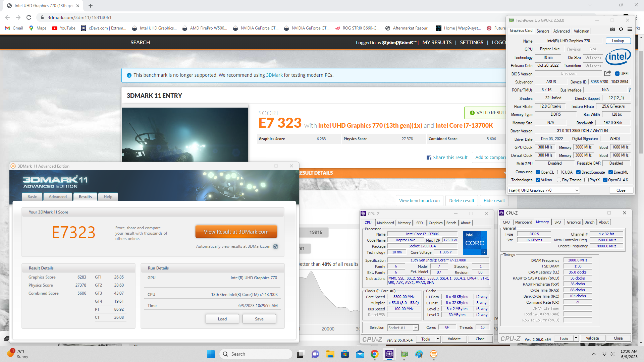Collapse the Result Details section arrow
This screenshot has width=644, height=362.
click(505, 173)
